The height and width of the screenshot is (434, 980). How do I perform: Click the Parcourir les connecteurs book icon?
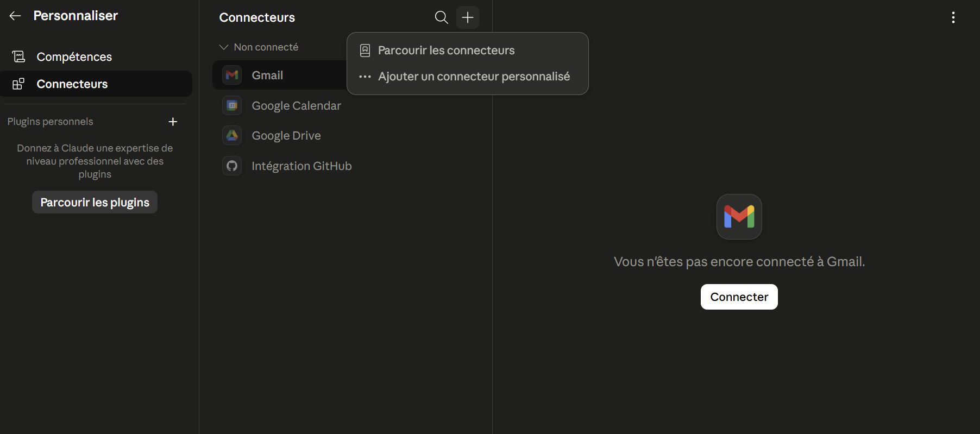click(365, 51)
